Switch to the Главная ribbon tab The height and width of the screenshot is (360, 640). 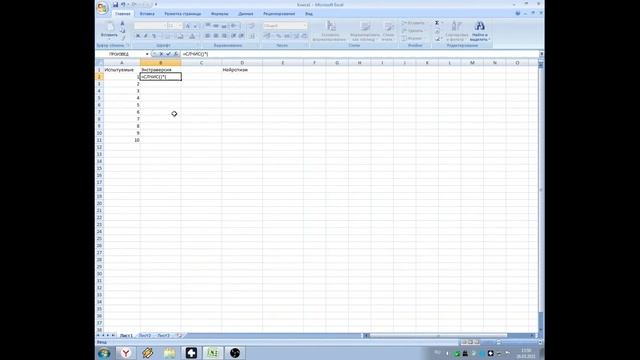click(122, 14)
